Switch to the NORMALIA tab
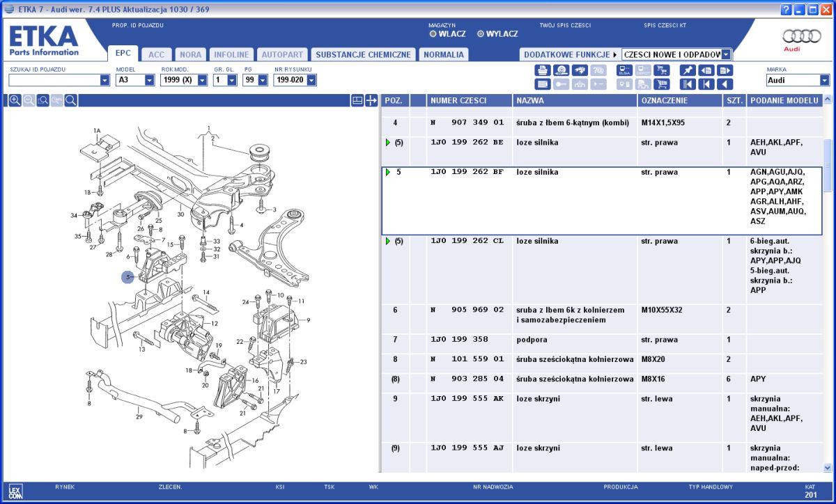The height and width of the screenshot is (504, 836). coord(443,54)
